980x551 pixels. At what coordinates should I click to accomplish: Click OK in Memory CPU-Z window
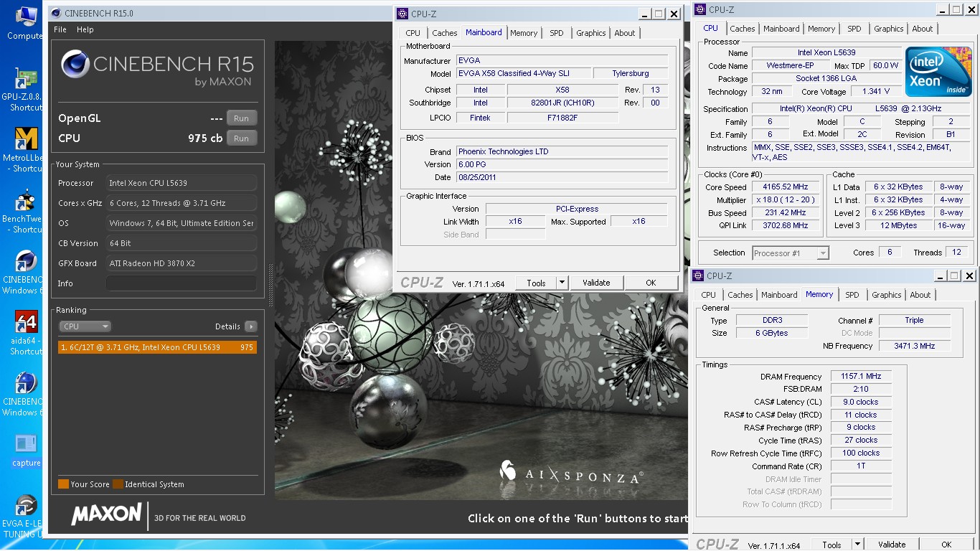click(x=946, y=545)
